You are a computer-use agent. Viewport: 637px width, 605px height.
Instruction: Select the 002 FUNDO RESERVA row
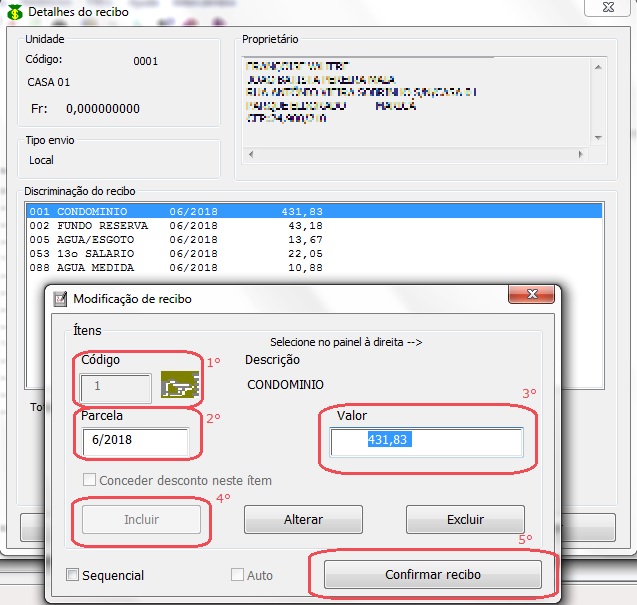click(x=150, y=226)
